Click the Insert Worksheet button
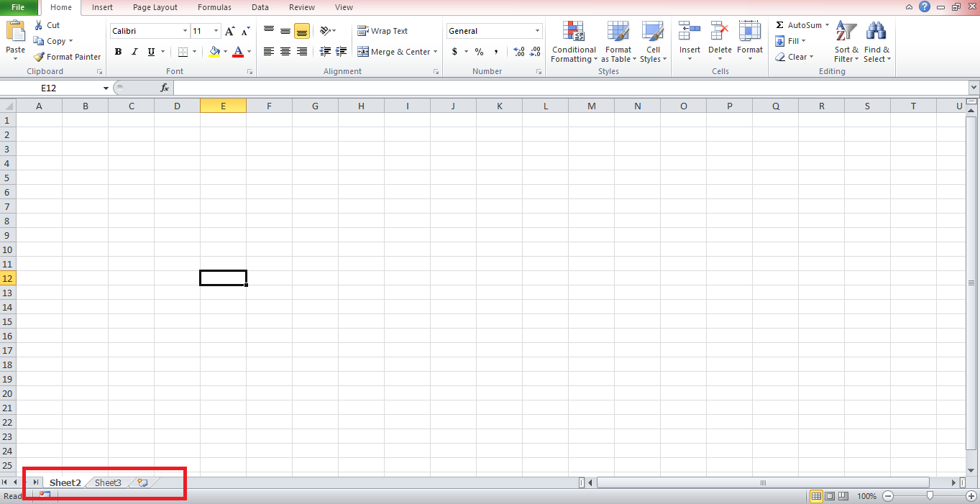This screenshot has height=504, width=980. (x=142, y=482)
